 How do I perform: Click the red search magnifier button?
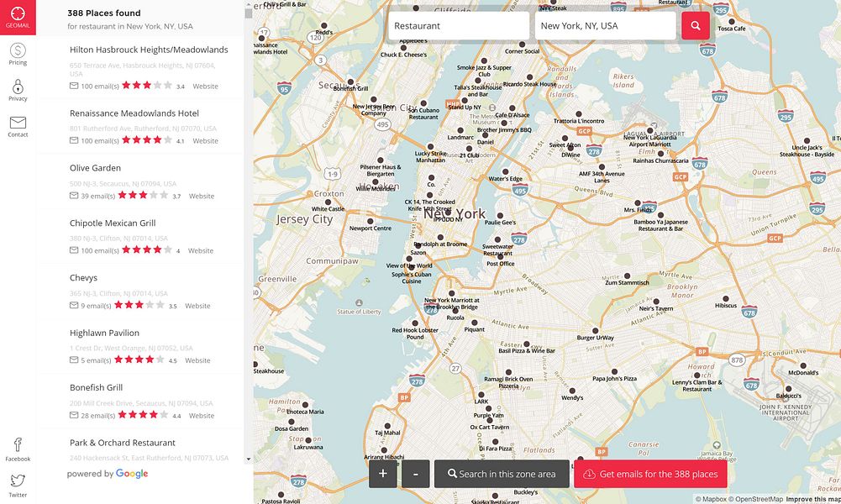694,26
